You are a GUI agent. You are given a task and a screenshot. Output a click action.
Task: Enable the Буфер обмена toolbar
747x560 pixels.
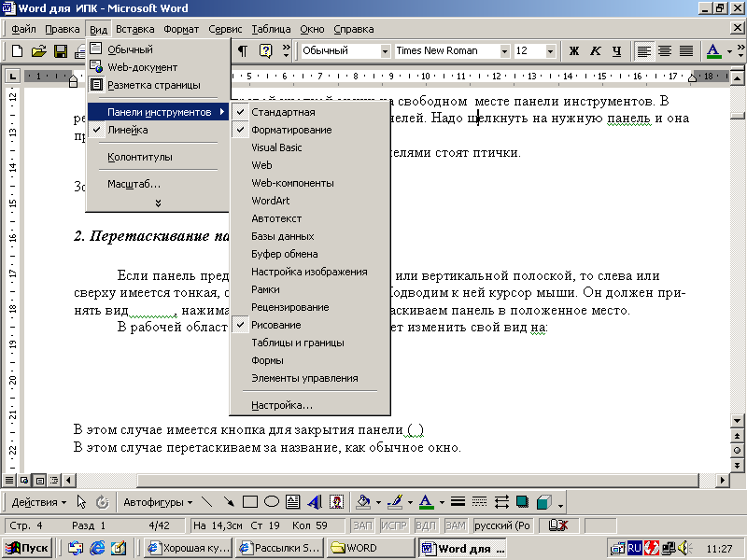point(310,254)
